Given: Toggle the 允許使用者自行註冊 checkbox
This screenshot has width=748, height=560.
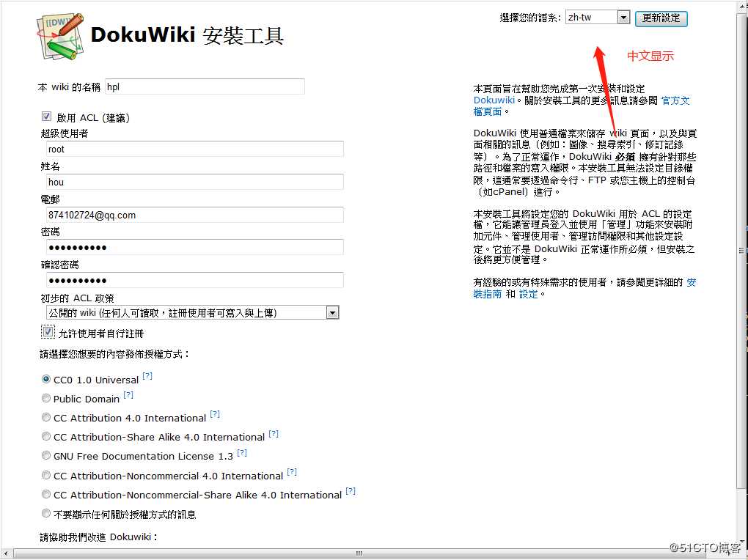Looking at the screenshot, I should pyautogui.click(x=48, y=332).
